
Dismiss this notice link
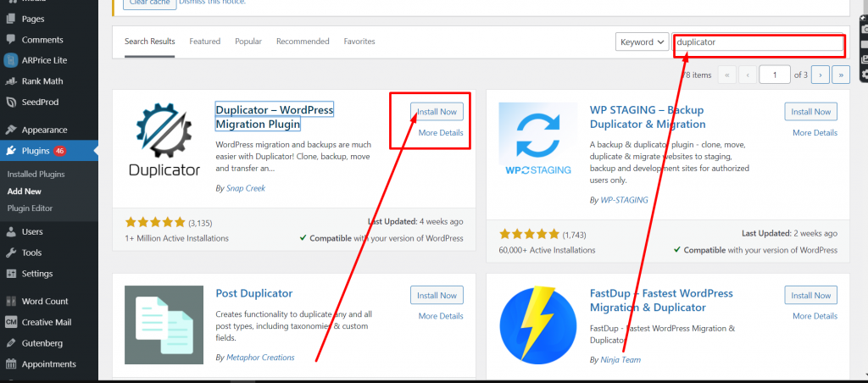point(212,3)
